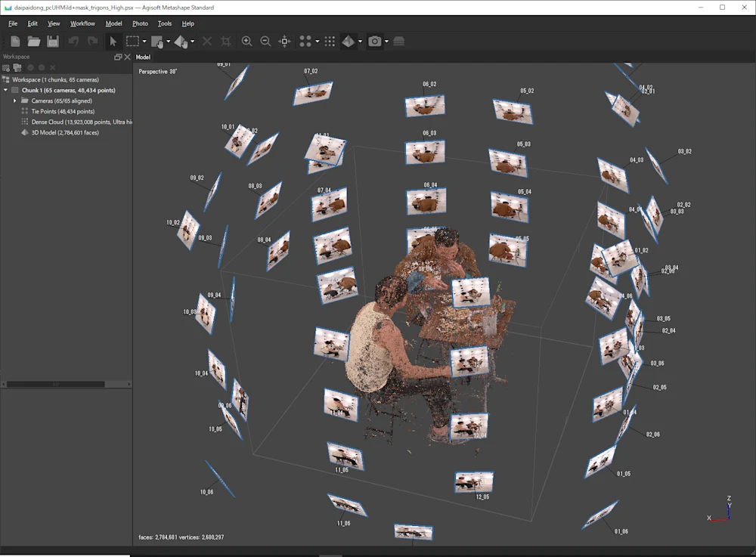756x557 pixels.
Task: Open the Move Region dropdown arrow
Action: 169,42
